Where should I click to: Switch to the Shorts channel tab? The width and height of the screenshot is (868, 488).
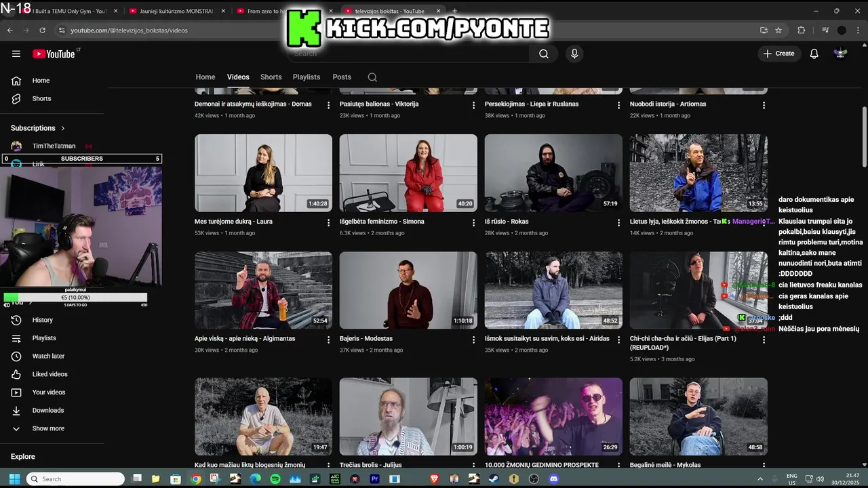point(271,77)
